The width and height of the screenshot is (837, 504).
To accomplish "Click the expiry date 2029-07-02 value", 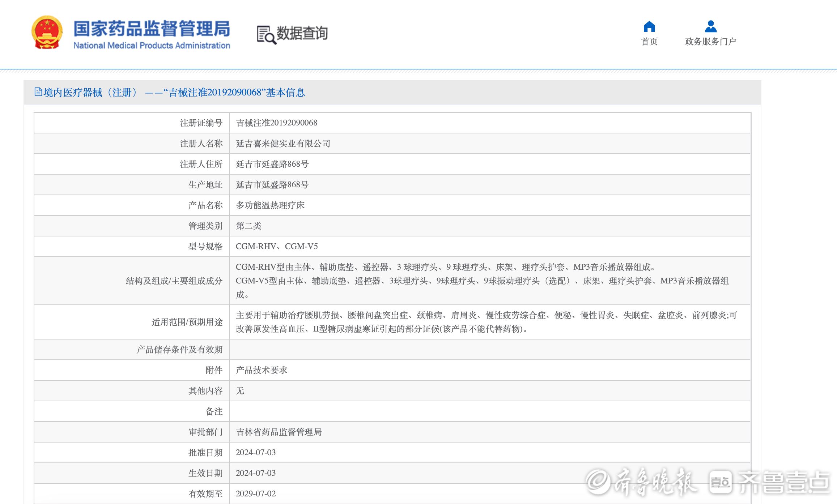I will (x=255, y=494).
